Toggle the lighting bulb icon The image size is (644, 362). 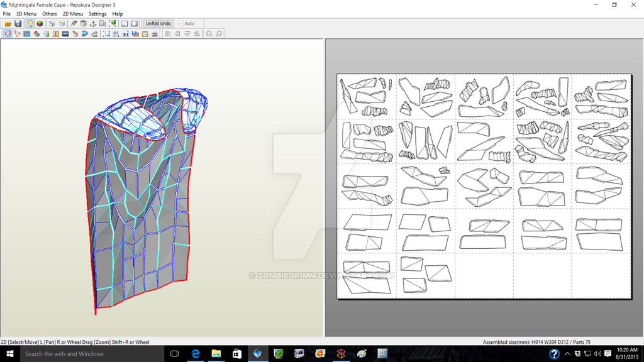(x=30, y=24)
